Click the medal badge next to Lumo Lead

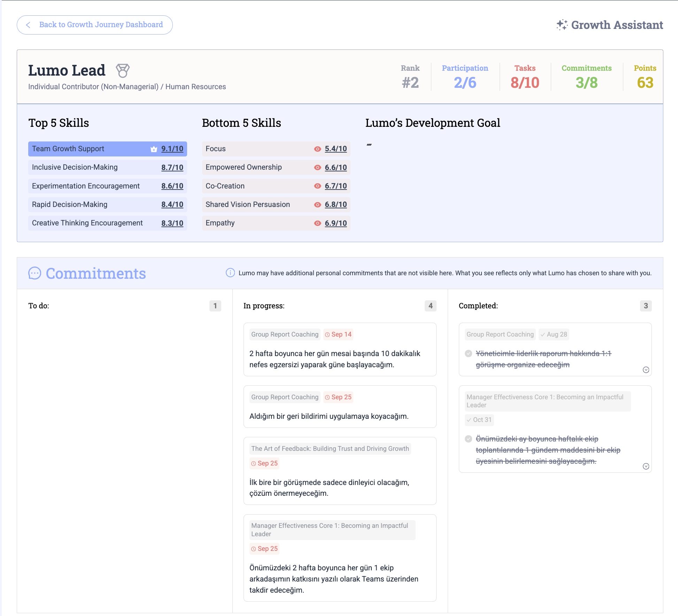(x=123, y=71)
